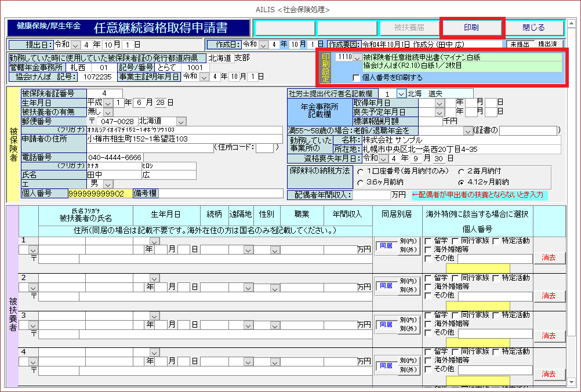Select 3.6ヶ月前納 payment method
Viewport: 581px width, 392px height.
(361, 182)
